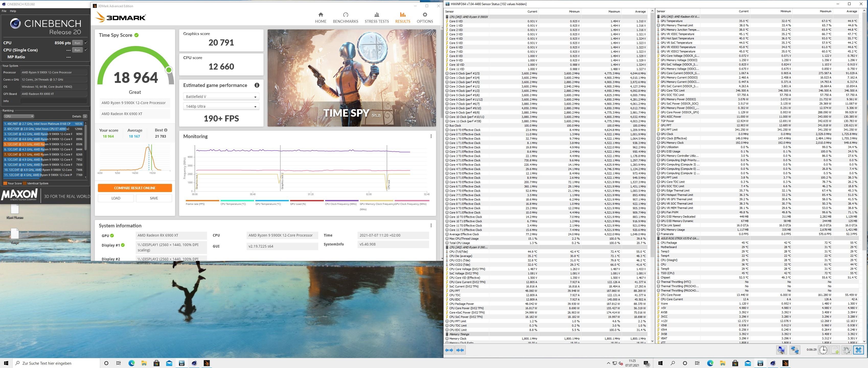This screenshot has width=868, height=368.
Task: Click HWiNFO remote monitoring network icon
Action: (795, 350)
